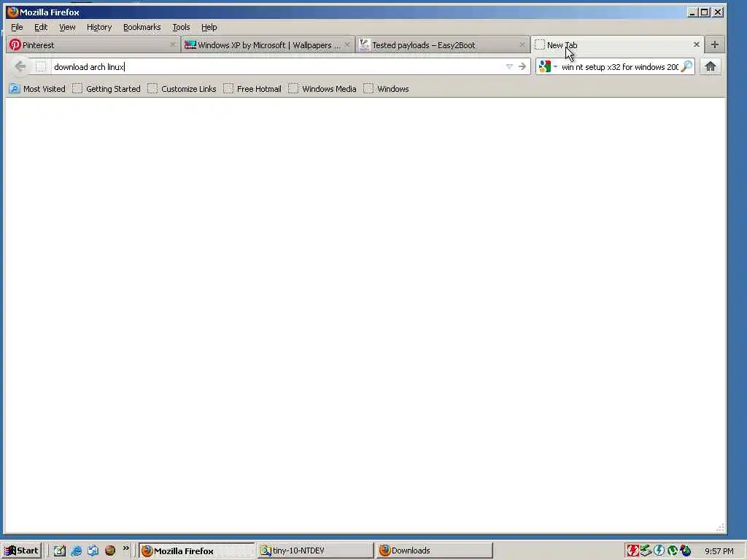Go to the Home page

point(711,66)
